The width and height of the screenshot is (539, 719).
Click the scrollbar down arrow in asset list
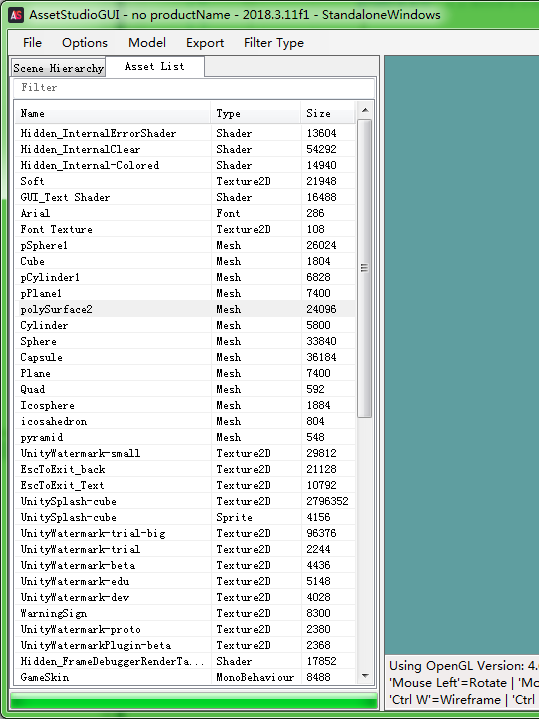point(365,675)
